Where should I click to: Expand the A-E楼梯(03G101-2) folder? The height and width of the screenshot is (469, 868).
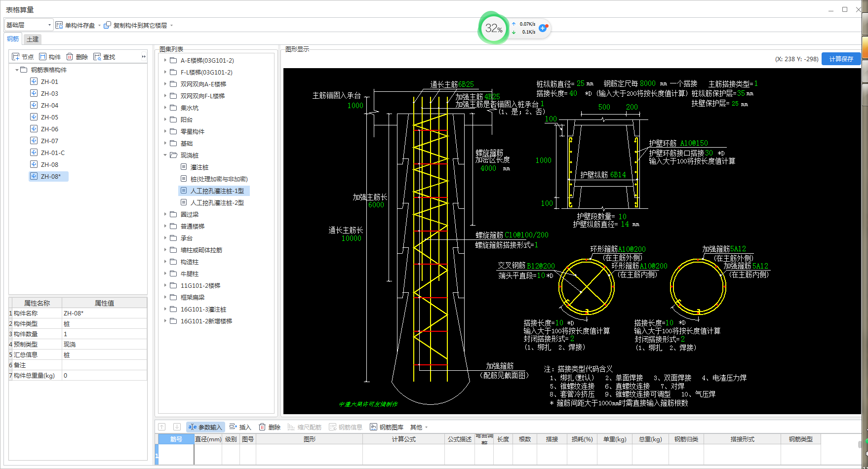point(165,61)
